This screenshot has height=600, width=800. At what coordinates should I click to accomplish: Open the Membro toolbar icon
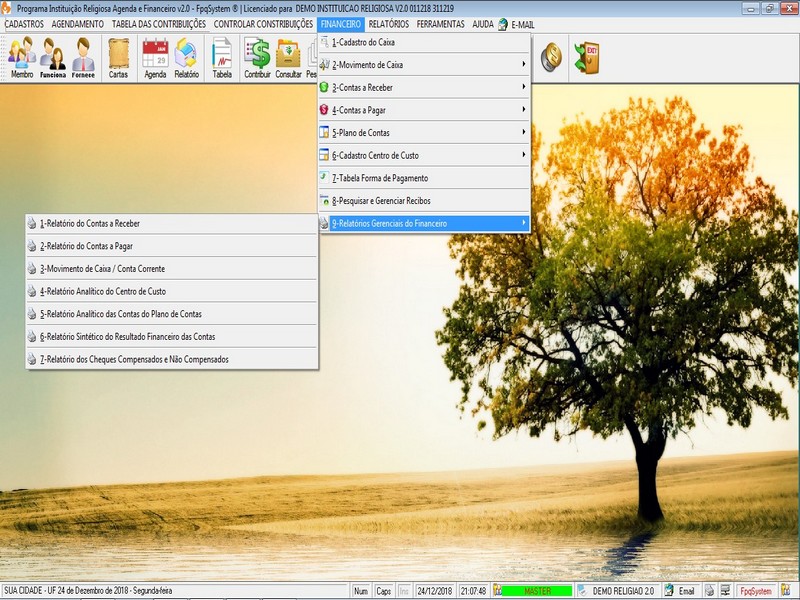[x=22, y=58]
